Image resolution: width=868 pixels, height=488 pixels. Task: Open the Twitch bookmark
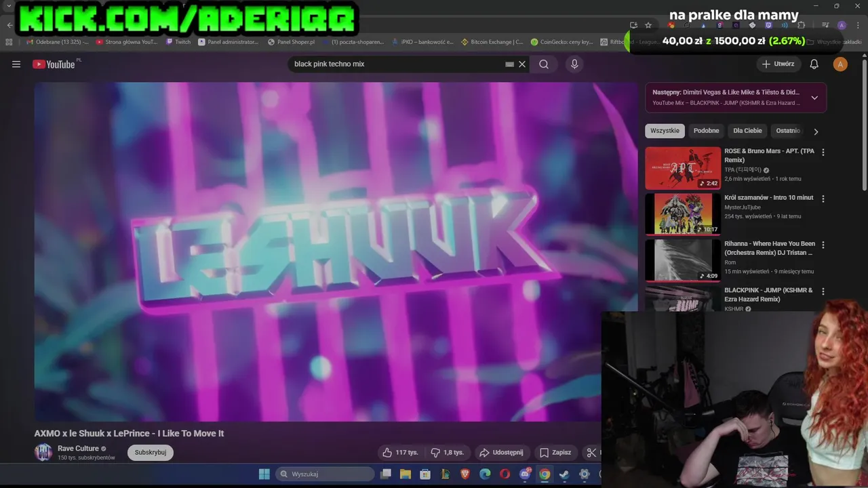point(178,42)
